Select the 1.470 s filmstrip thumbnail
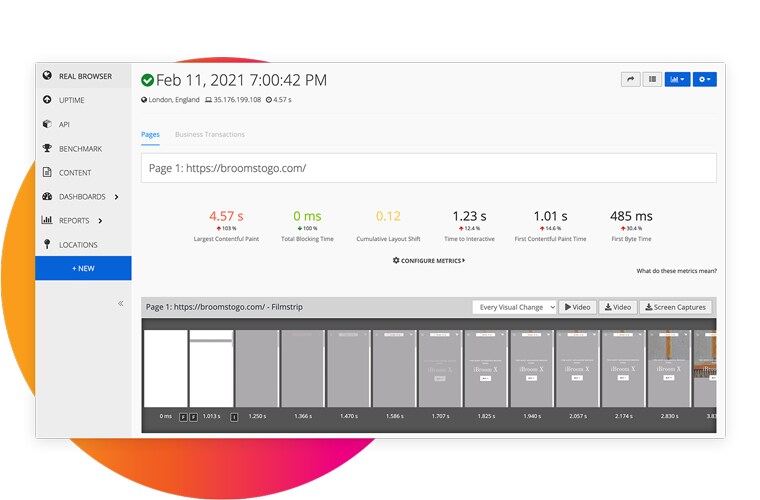The width and height of the screenshot is (760, 500). (348, 368)
